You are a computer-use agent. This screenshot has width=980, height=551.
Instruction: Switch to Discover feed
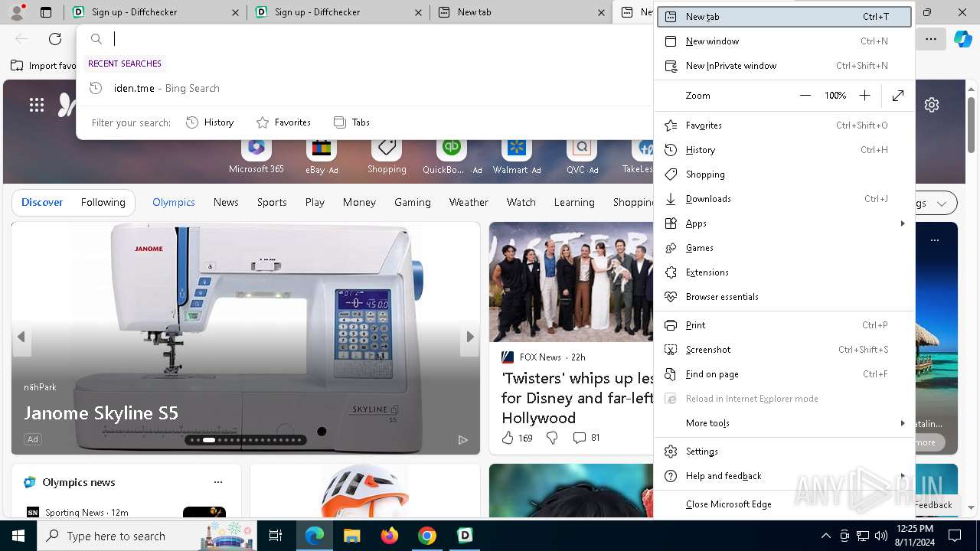42,203
